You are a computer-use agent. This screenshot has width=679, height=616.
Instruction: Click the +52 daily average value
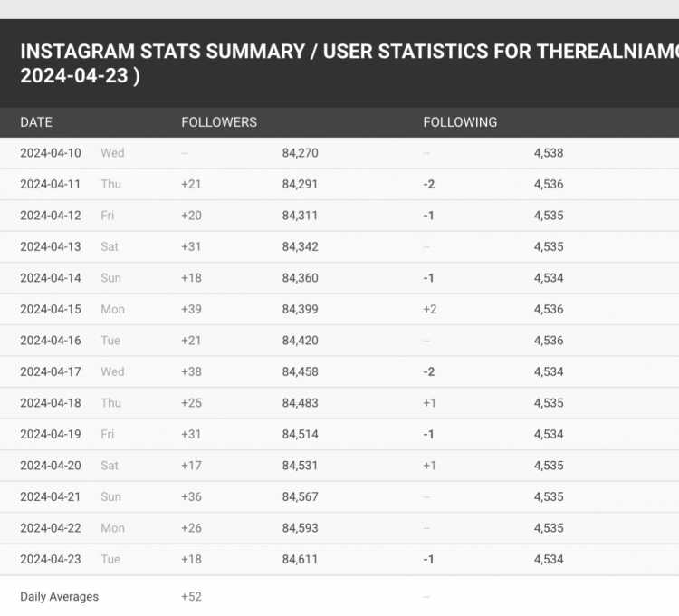click(x=191, y=596)
